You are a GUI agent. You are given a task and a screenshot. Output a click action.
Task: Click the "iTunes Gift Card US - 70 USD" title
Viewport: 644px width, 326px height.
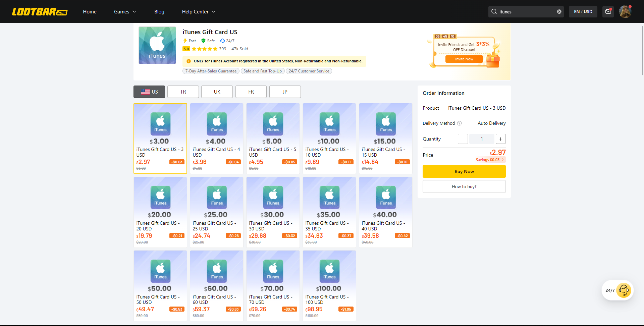click(x=271, y=300)
